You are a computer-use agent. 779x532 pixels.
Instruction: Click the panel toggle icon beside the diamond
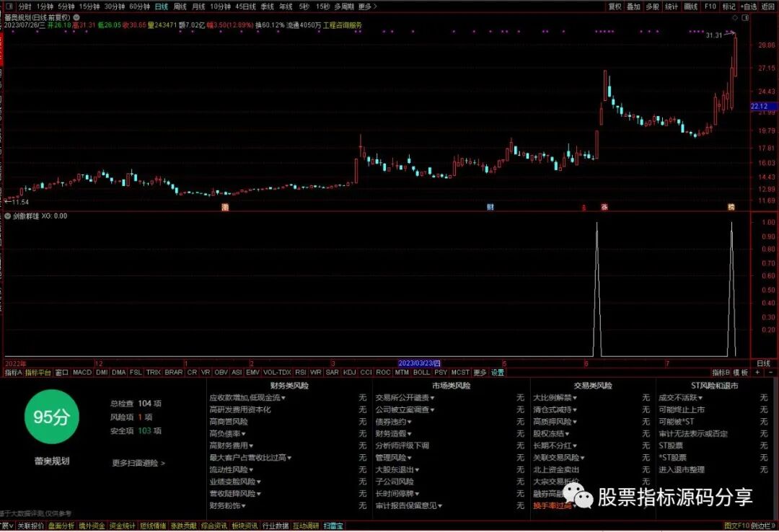(x=744, y=17)
